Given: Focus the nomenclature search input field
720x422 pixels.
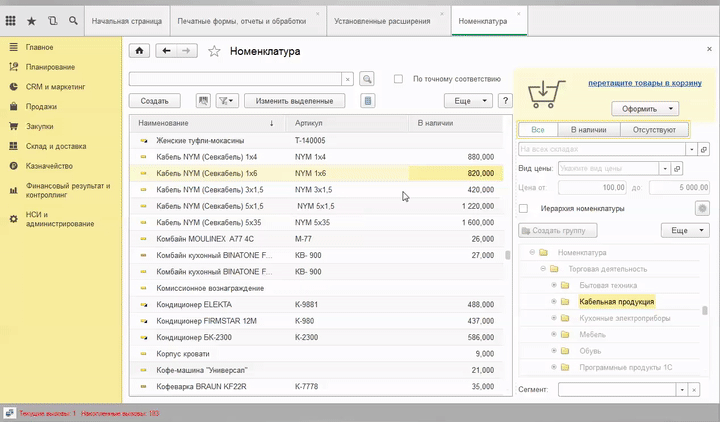Looking at the screenshot, I should tap(235, 79).
